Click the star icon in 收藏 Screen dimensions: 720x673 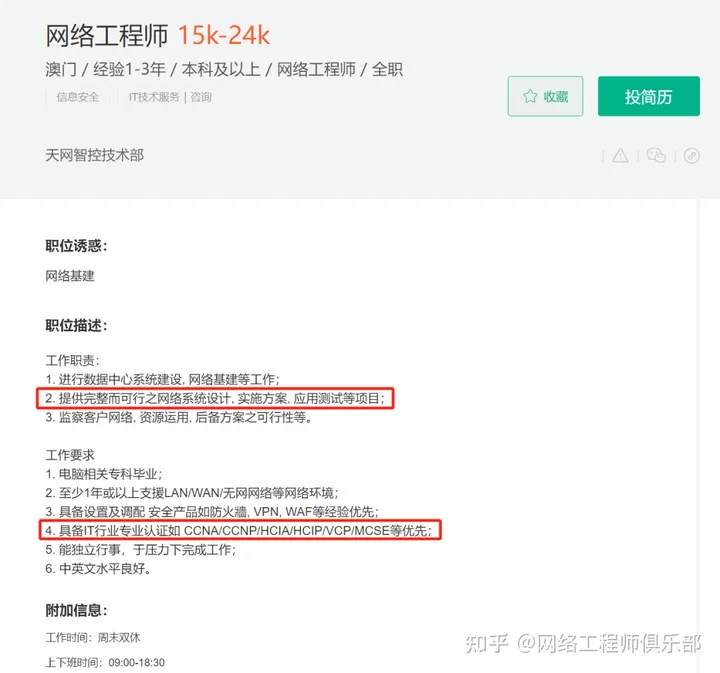pos(530,96)
